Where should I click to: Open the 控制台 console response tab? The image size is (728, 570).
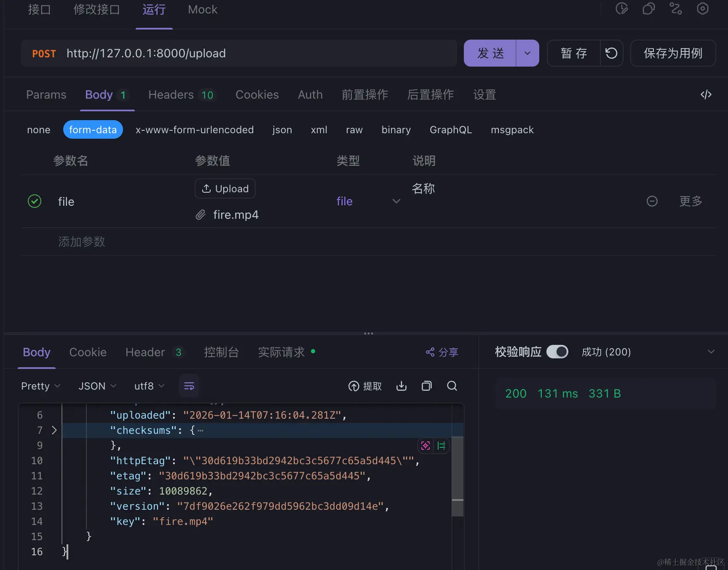pos(221,352)
